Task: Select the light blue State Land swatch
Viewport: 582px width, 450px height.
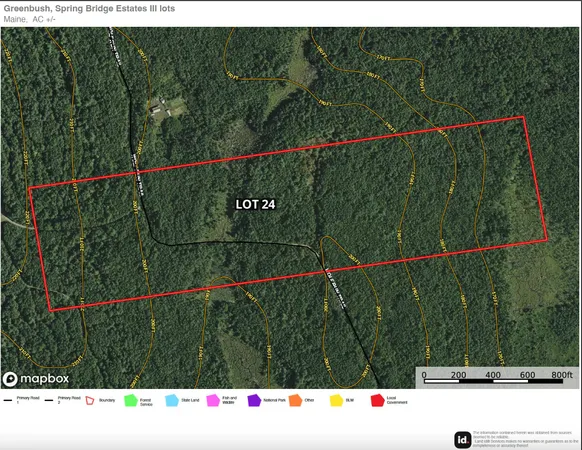Action: (x=172, y=401)
